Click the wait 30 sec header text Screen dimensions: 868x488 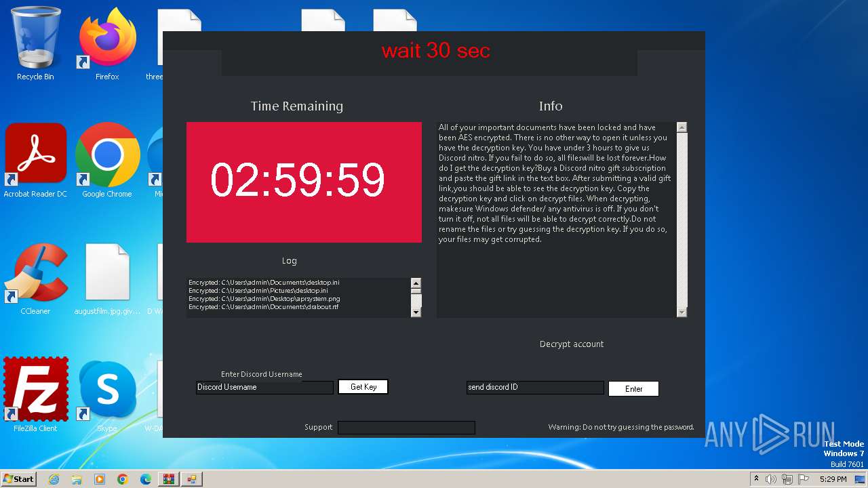tap(435, 51)
